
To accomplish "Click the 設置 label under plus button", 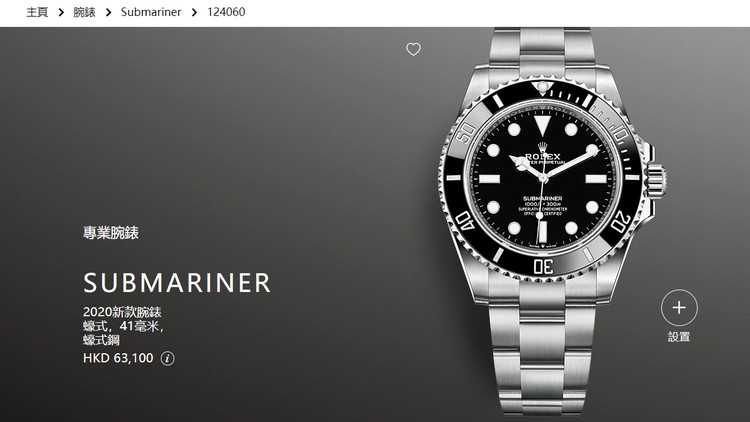I will tap(679, 337).
